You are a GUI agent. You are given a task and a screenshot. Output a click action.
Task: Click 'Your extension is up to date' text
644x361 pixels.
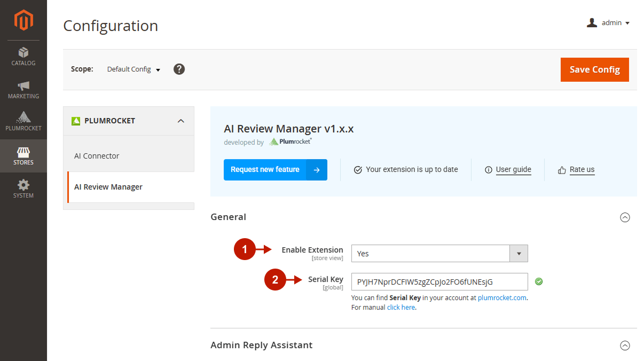point(412,169)
